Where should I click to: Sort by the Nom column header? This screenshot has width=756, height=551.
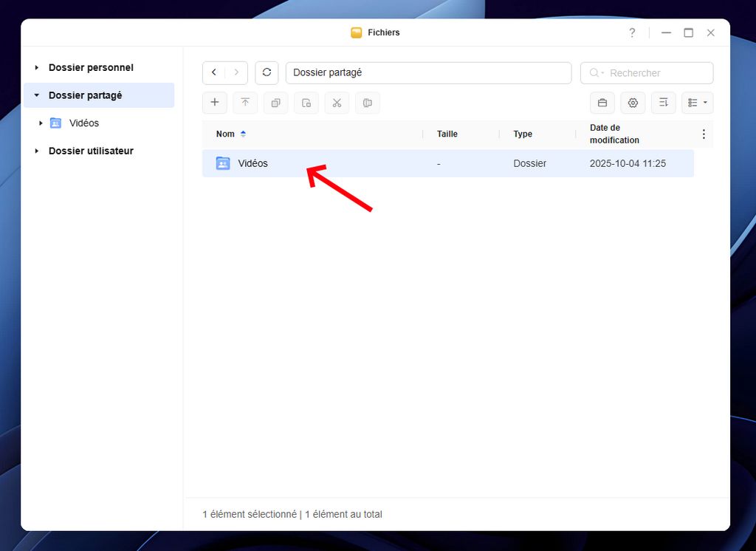[x=226, y=134]
